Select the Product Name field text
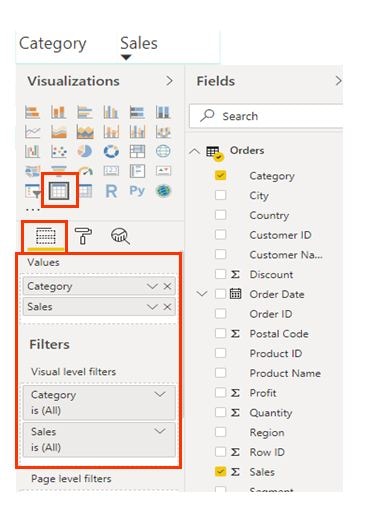The height and width of the screenshot is (514, 369). pos(285,373)
